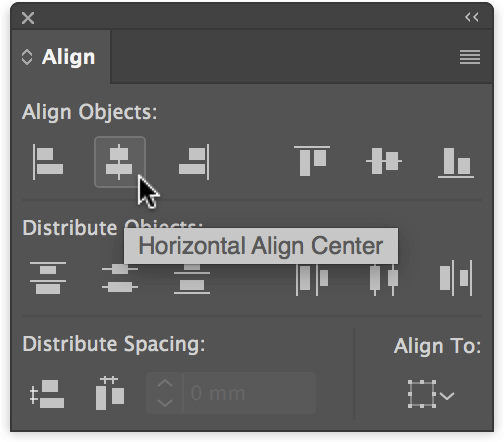This screenshot has height=442, width=504.
Task: Select Vertical Align Top icon
Action: pos(312,161)
